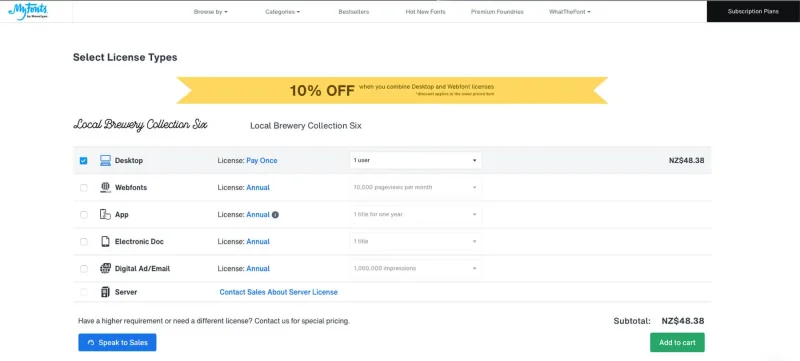Click the Add to cart button
Viewport: 800px width, 361px height.
pos(677,343)
